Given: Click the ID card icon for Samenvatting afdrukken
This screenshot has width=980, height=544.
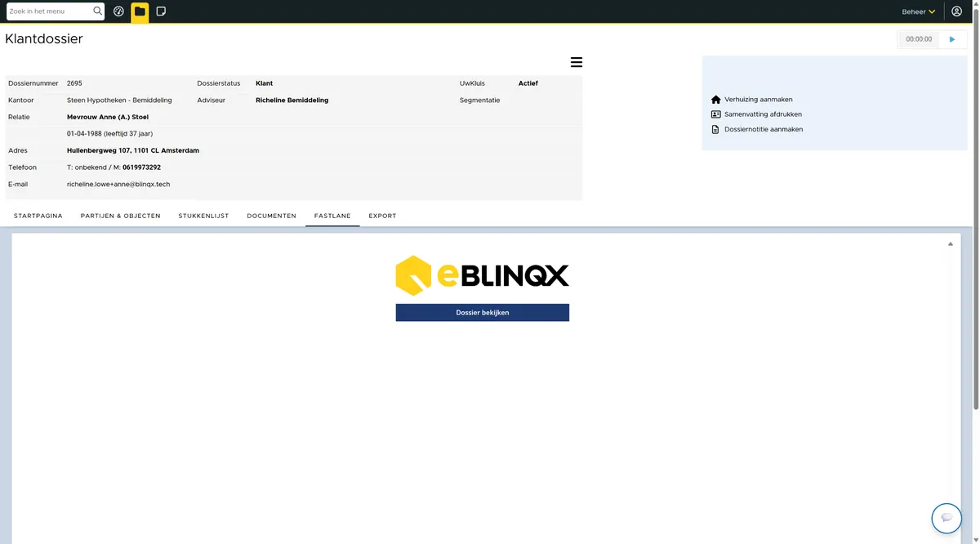Looking at the screenshot, I should point(716,114).
